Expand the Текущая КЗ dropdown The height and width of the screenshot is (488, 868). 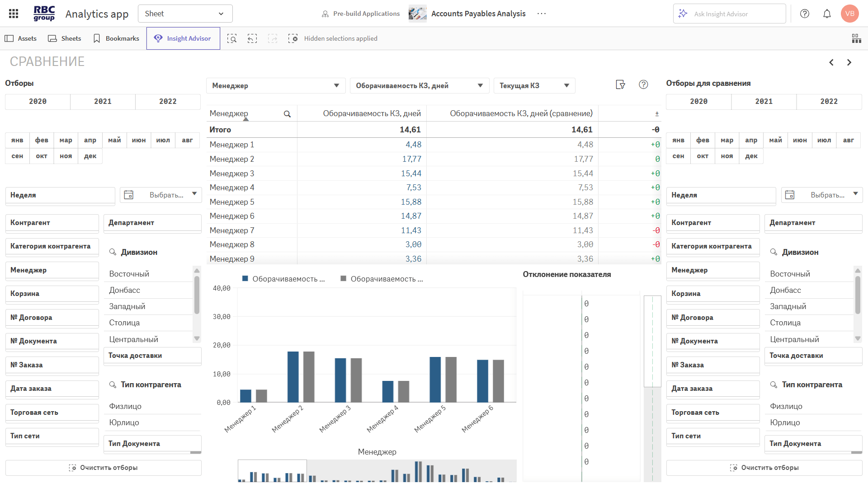click(534, 85)
